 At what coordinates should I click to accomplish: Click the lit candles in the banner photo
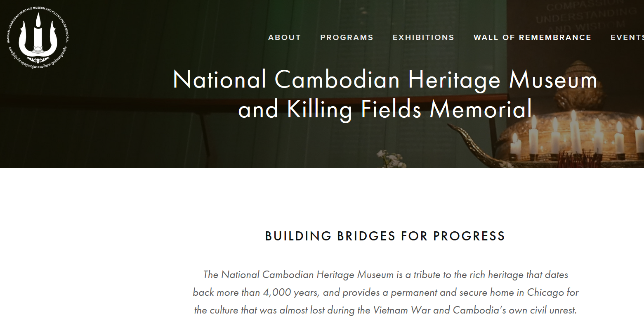(578, 136)
